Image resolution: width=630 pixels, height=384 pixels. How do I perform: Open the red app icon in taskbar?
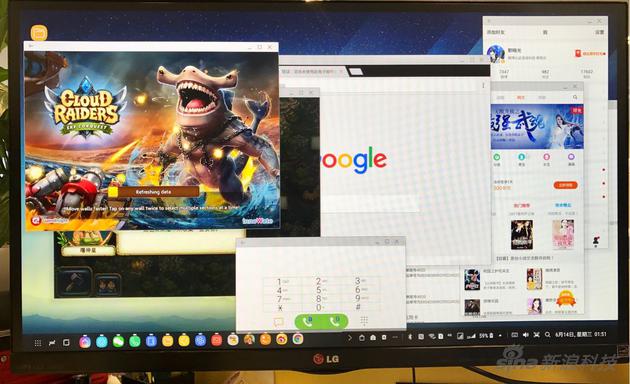(x=216, y=340)
